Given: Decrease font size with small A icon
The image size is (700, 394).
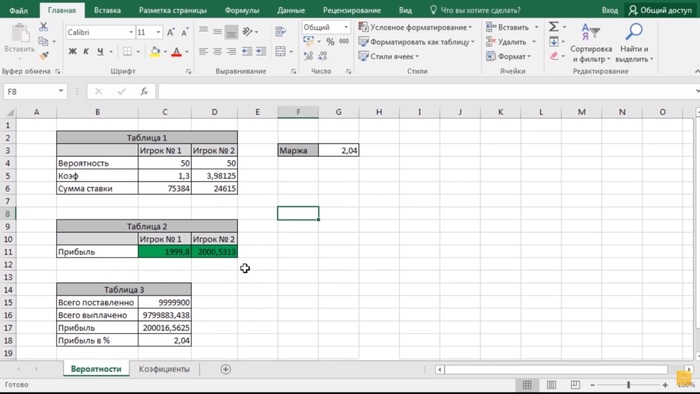Looking at the screenshot, I should 184,32.
